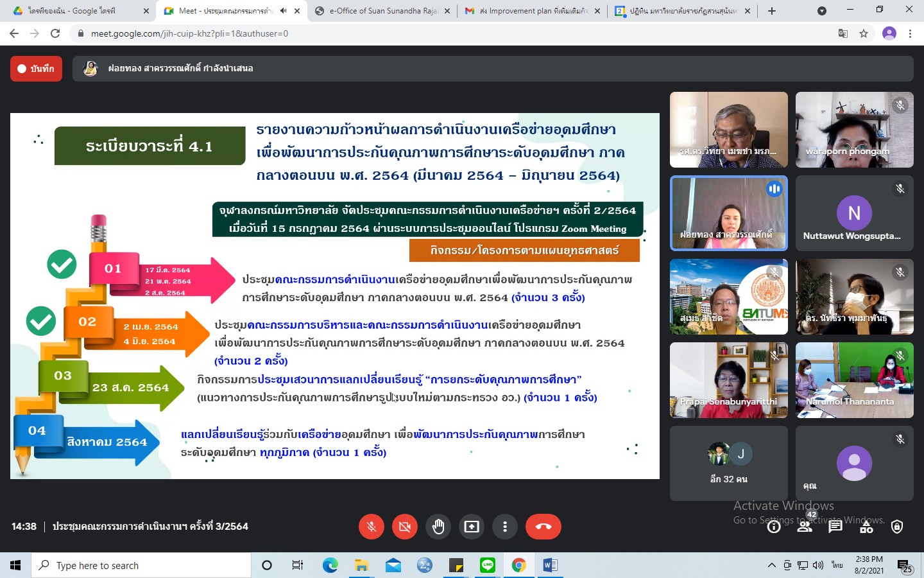Expand the Chrome tab search dropdown arrow
924x578 pixels.
821,11
